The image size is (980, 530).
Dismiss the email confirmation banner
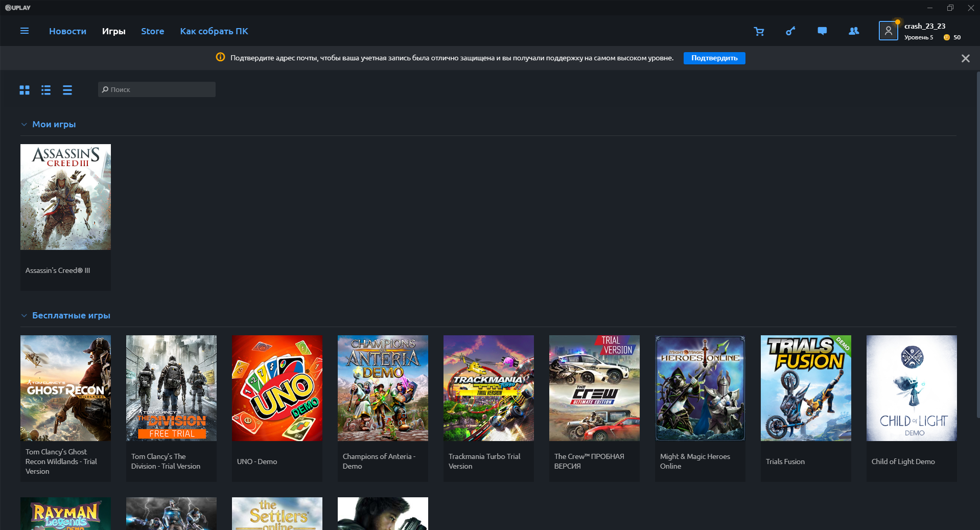[x=966, y=58]
